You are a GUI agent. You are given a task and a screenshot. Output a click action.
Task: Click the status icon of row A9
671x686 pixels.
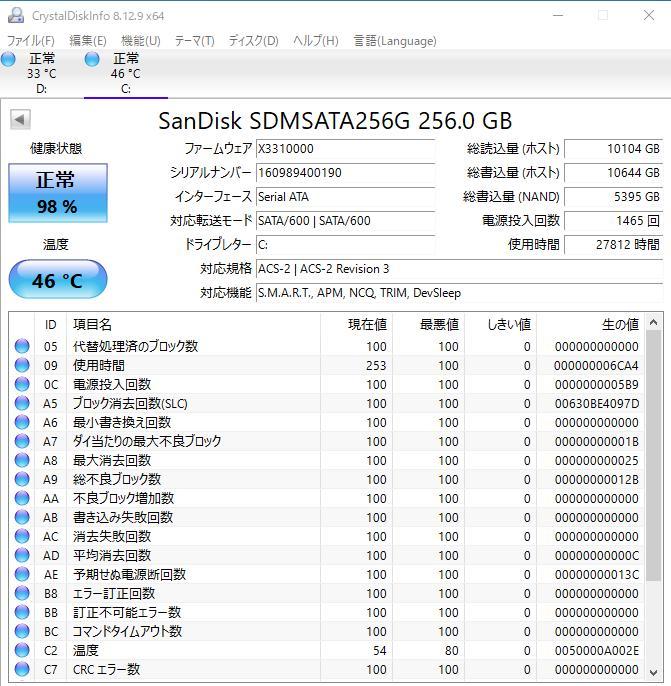22,480
